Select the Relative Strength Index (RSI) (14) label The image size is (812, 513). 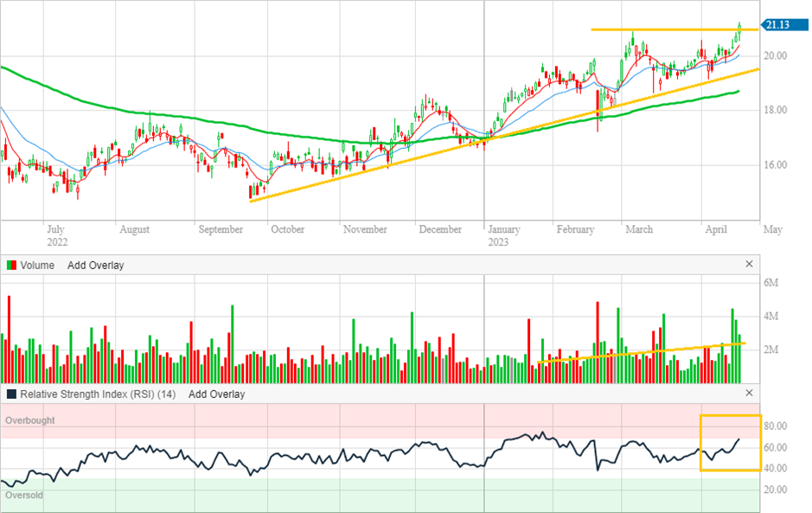pos(98,394)
